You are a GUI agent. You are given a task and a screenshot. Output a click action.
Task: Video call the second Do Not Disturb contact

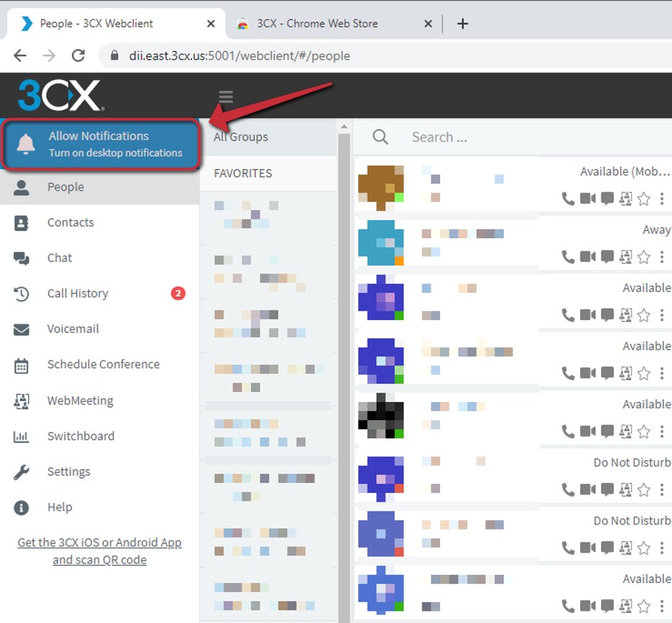(588, 548)
